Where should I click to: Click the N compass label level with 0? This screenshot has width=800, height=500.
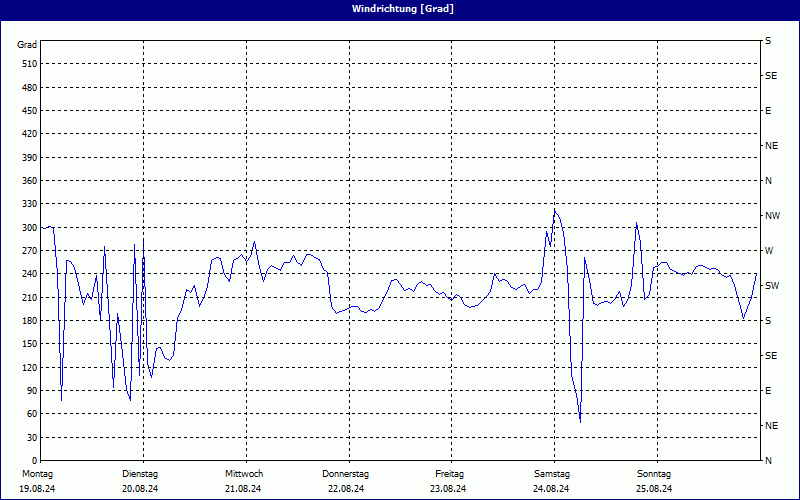coord(768,460)
